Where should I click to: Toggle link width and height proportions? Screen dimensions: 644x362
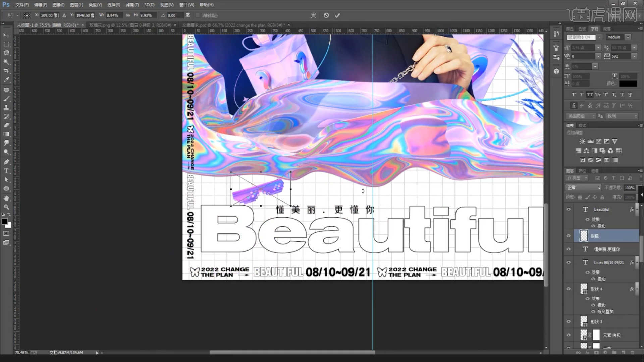point(128,15)
